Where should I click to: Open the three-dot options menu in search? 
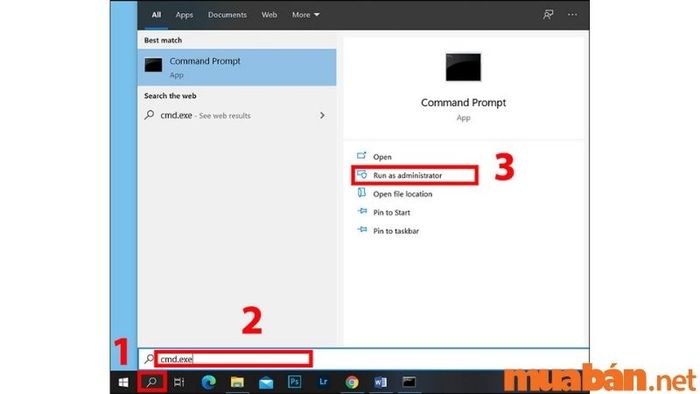[572, 15]
